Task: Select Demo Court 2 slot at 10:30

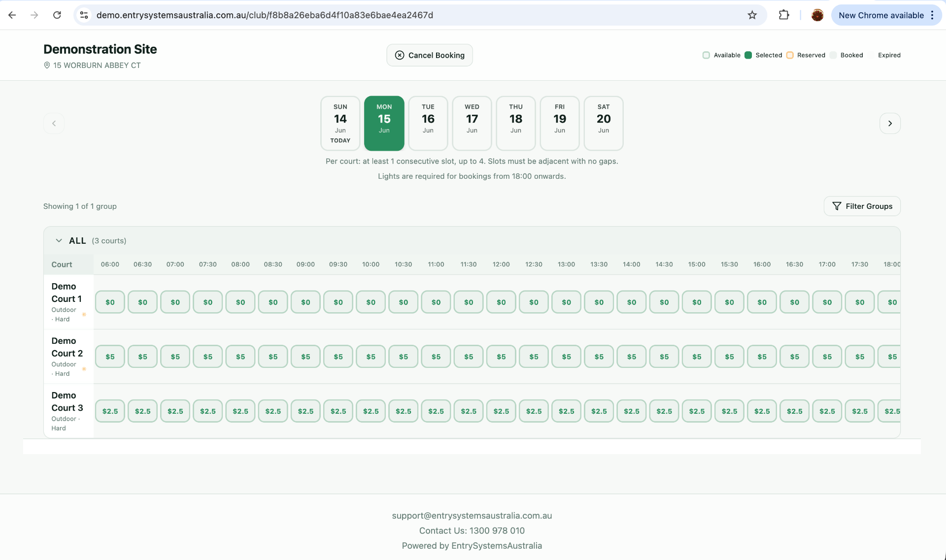Action: tap(404, 357)
